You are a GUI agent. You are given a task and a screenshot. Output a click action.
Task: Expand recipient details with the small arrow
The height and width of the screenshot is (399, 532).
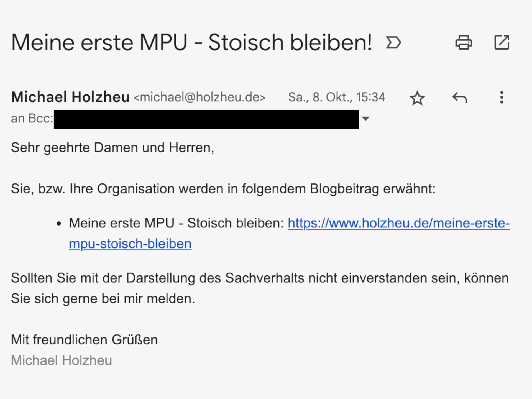366,119
